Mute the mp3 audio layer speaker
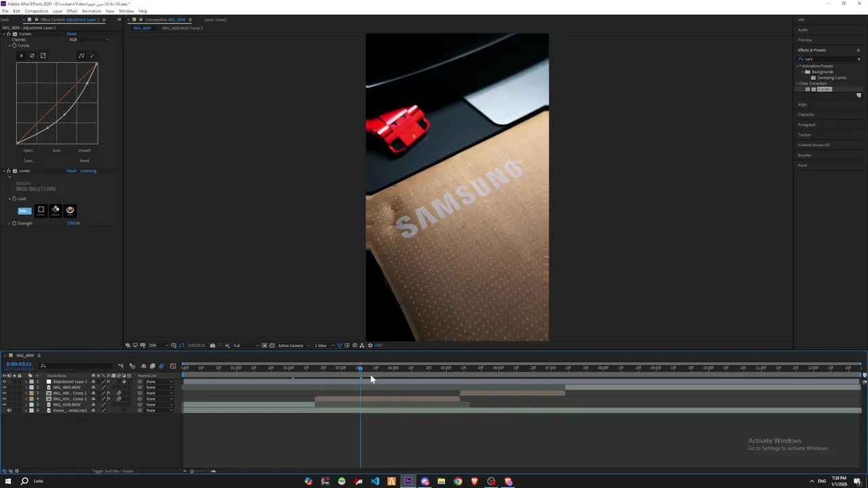This screenshot has height=488, width=868. click(9, 410)
